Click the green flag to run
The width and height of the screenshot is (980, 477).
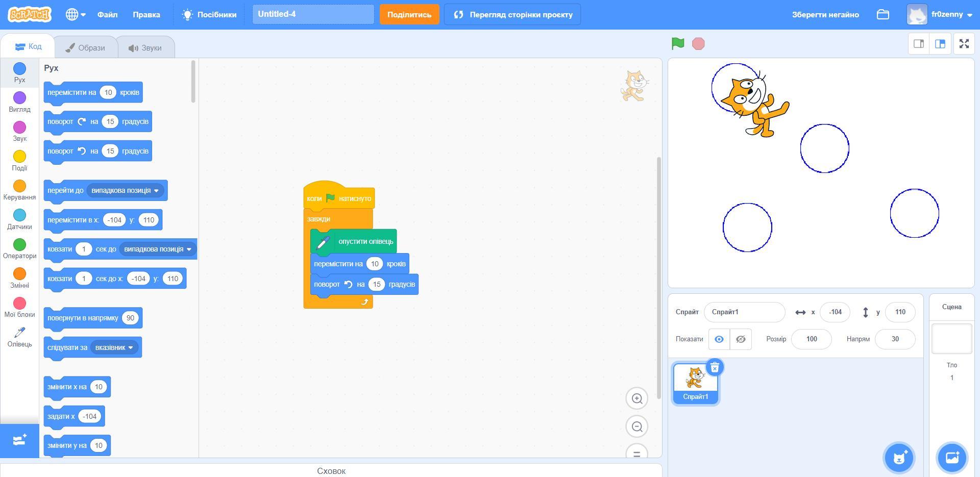click(678, 44)
